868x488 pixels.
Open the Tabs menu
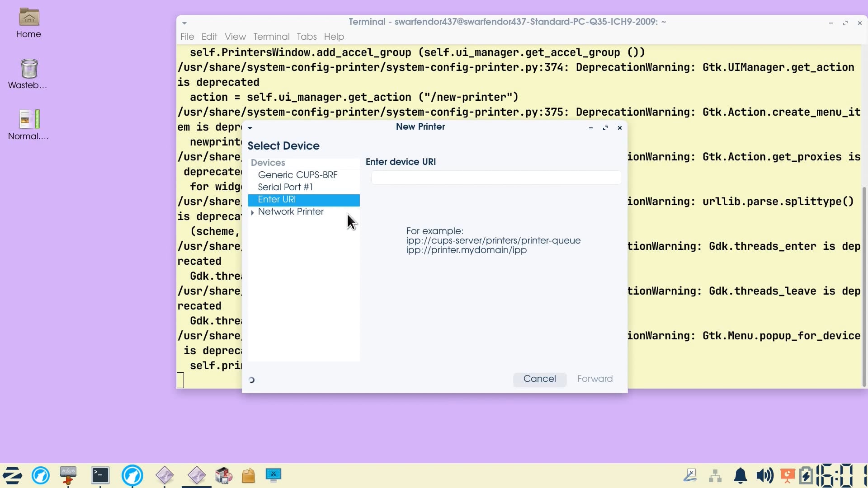pos(307,37)
